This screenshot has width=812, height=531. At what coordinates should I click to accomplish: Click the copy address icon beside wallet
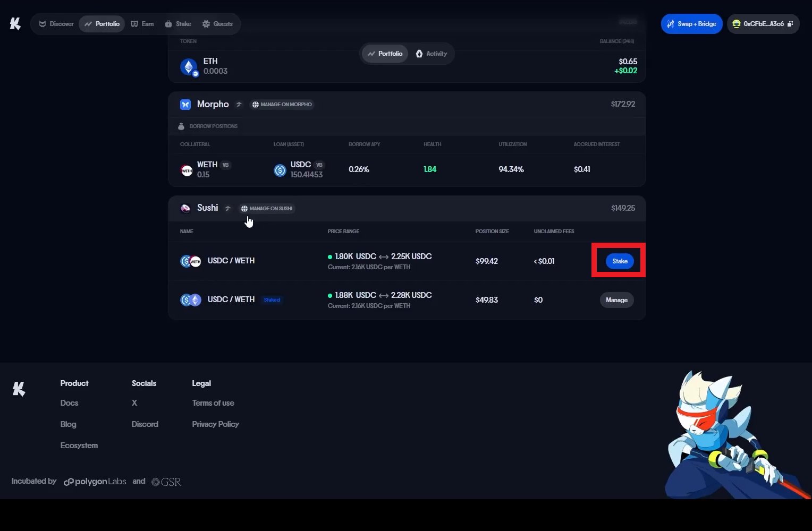[x=790, y=24]
